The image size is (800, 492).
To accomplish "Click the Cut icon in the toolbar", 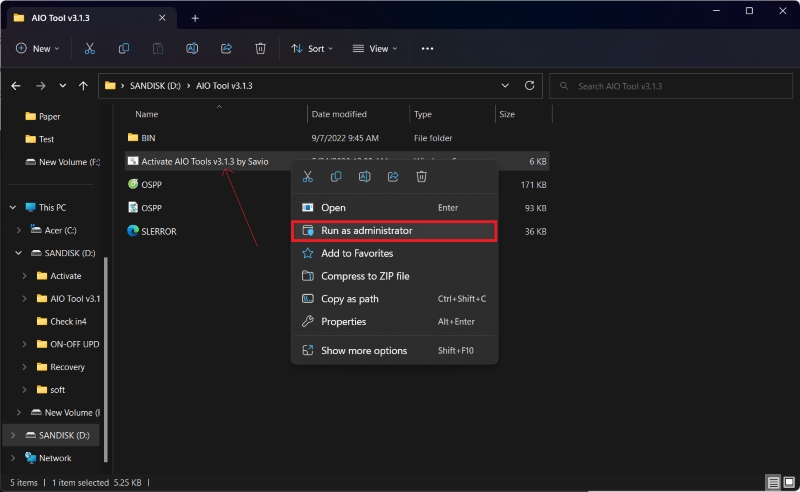I will [90, 48].
